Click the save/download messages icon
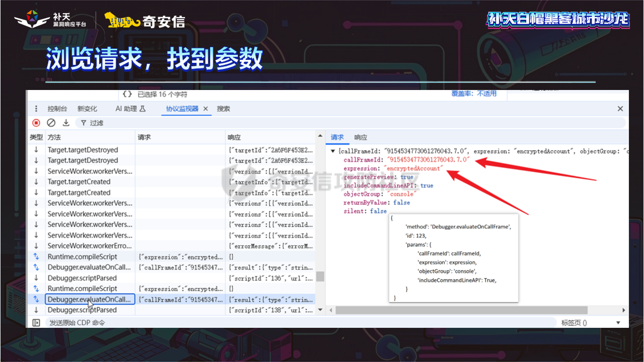The width and height of the screenshot is (644, 362). tap(66, 123)
